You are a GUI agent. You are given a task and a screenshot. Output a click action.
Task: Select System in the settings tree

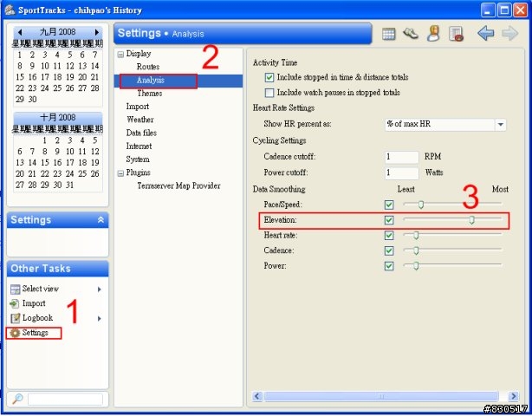(138, 159)
